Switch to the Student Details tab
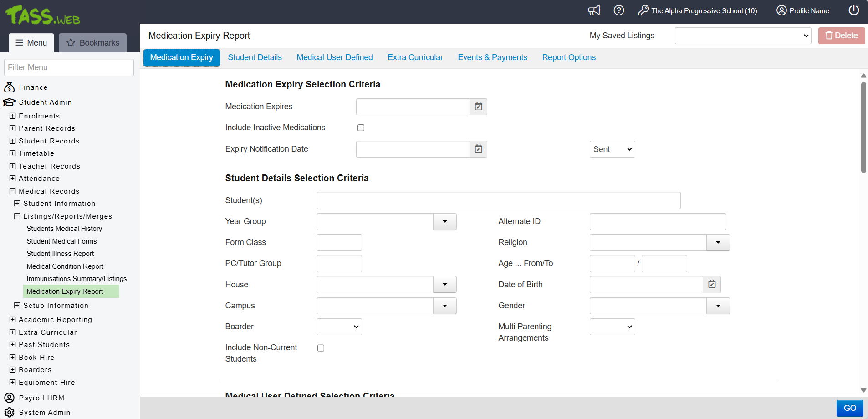868x419 pixels. [255, 57]
